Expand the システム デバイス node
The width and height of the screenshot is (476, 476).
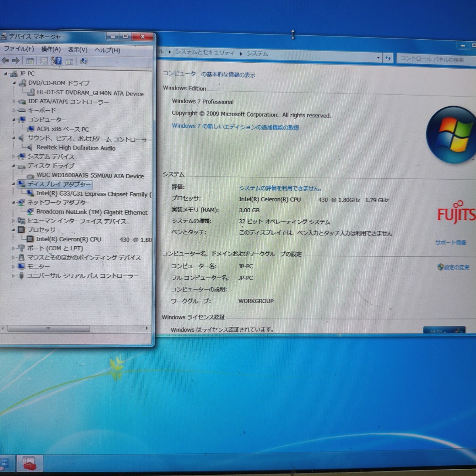point(14,157)
